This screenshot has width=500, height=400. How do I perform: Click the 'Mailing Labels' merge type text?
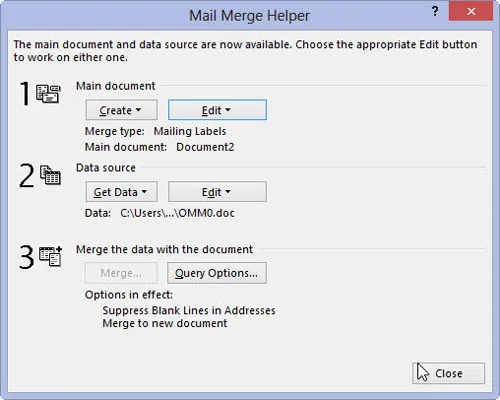point(190,131)
